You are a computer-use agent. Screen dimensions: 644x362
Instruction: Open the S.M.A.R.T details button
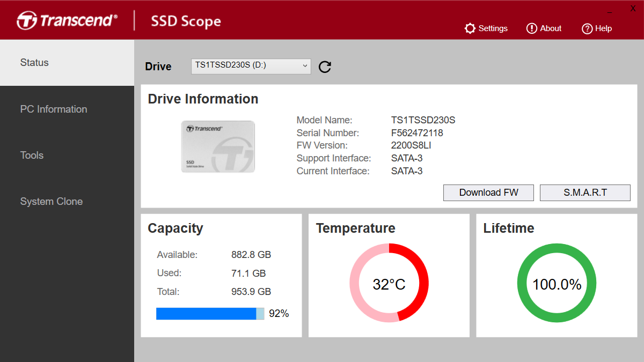click(x=585, y=193)
